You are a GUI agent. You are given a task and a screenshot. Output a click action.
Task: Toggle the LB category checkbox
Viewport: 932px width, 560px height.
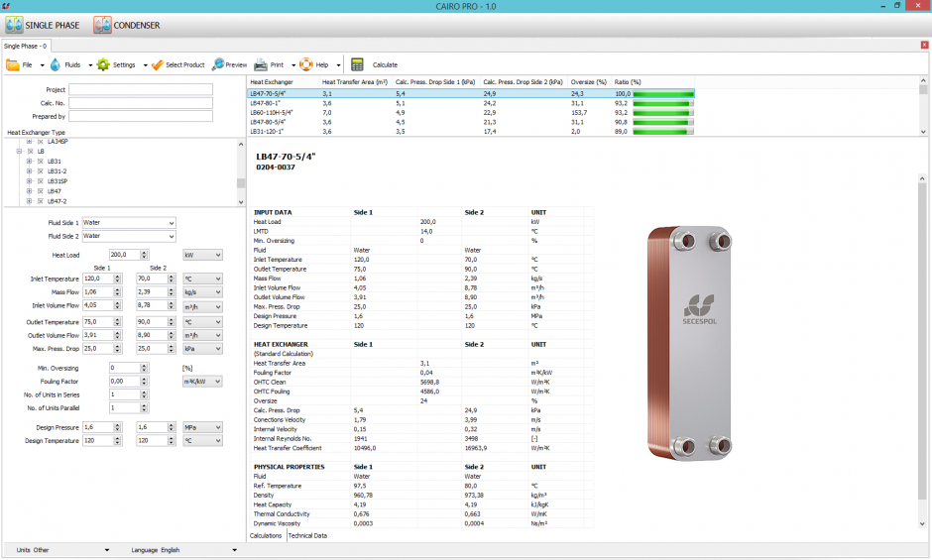(31, 152)
